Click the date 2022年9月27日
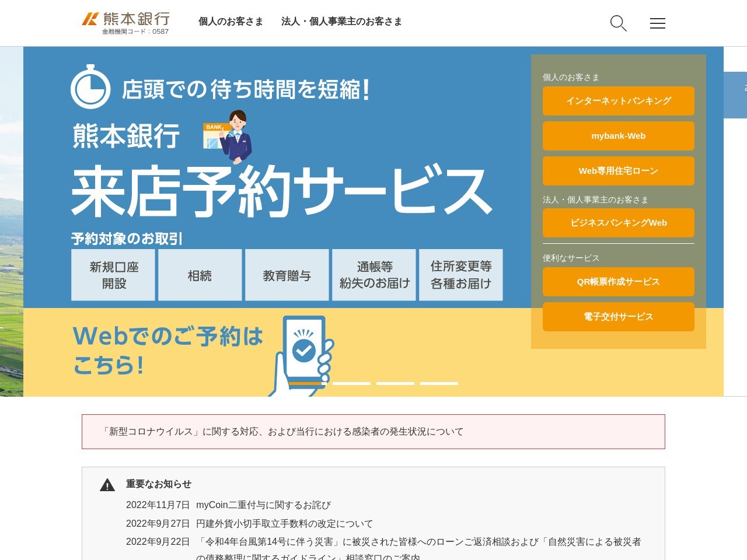This screenshot has width=747, height=560. coord(158,524)
